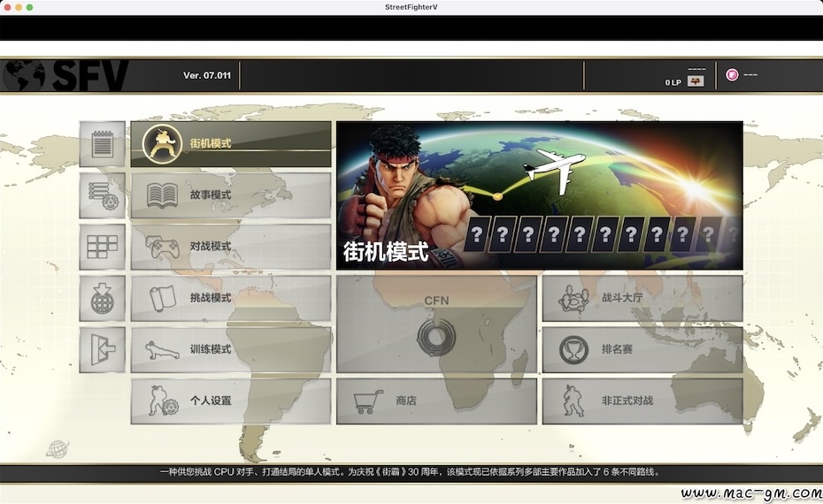The width and height of the screenshot is (823, 504).
Task: Select 训练模式 training mode menu entry
Action: (231, 350)
